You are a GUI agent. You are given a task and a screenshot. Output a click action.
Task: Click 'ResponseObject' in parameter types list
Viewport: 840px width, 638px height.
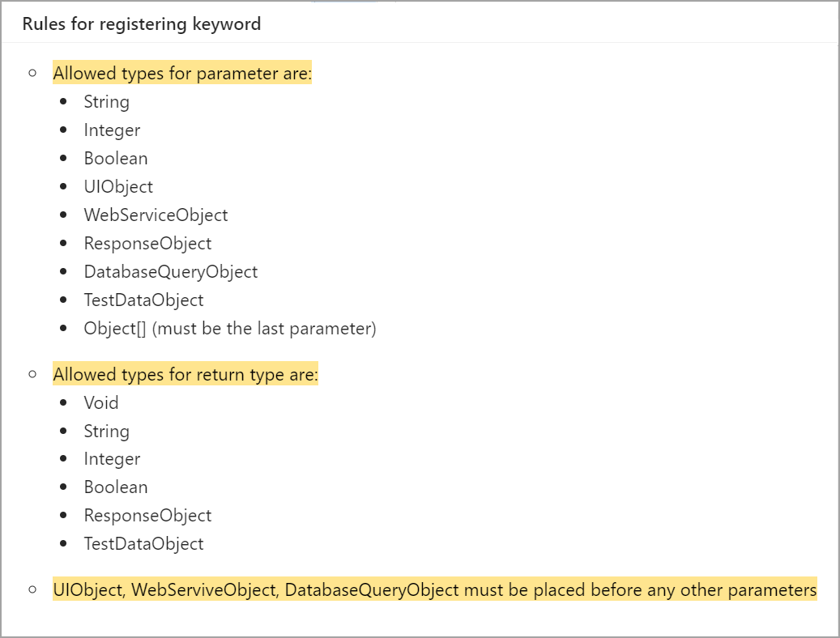coord(148,243)
